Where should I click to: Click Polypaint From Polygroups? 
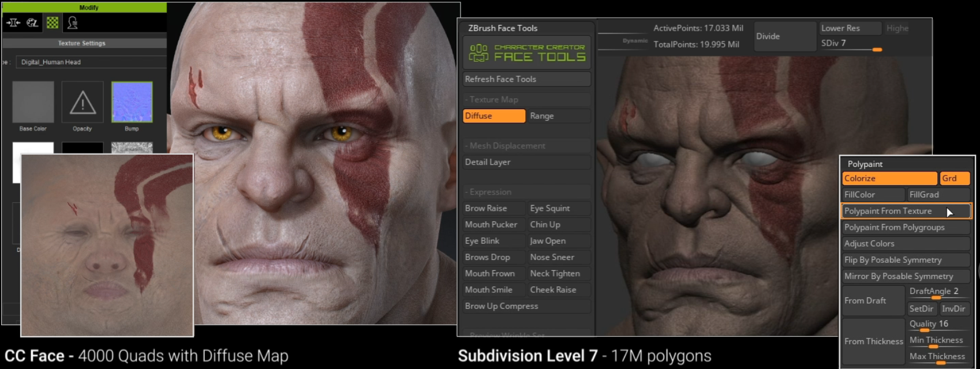906,228
